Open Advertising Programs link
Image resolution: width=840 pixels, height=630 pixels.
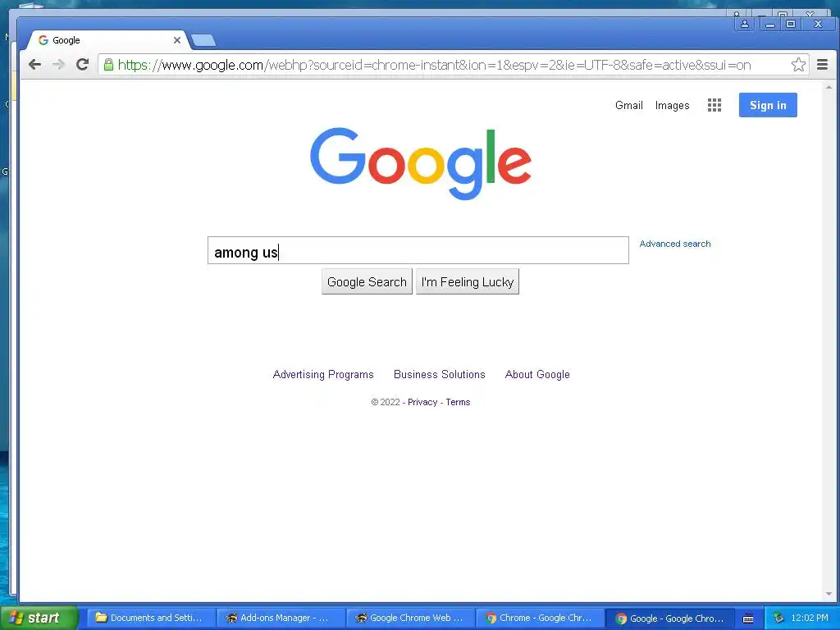pos(323,374)
